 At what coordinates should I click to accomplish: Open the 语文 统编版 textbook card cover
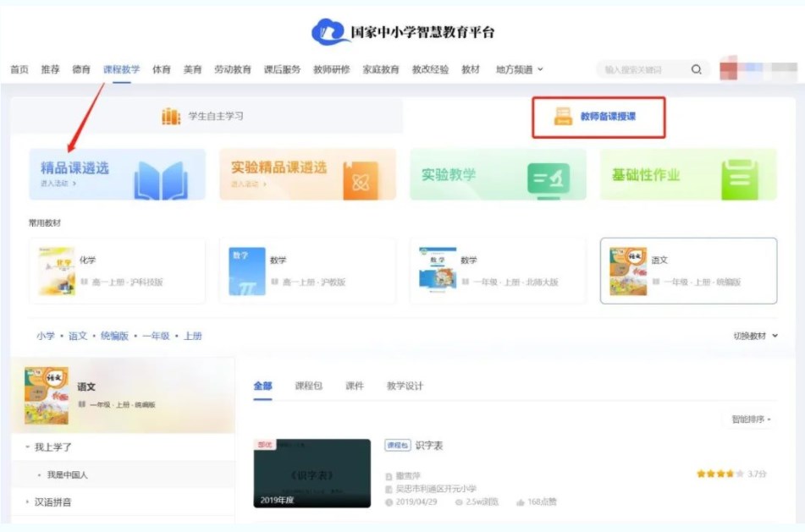[x=628, y=271]
